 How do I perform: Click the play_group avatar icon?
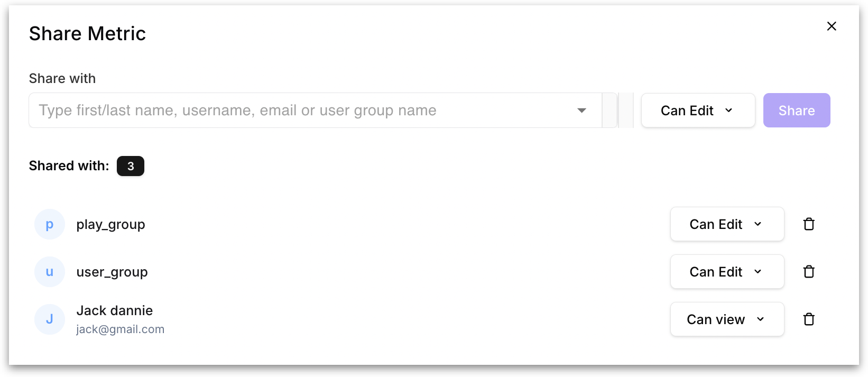coord(50,224)
